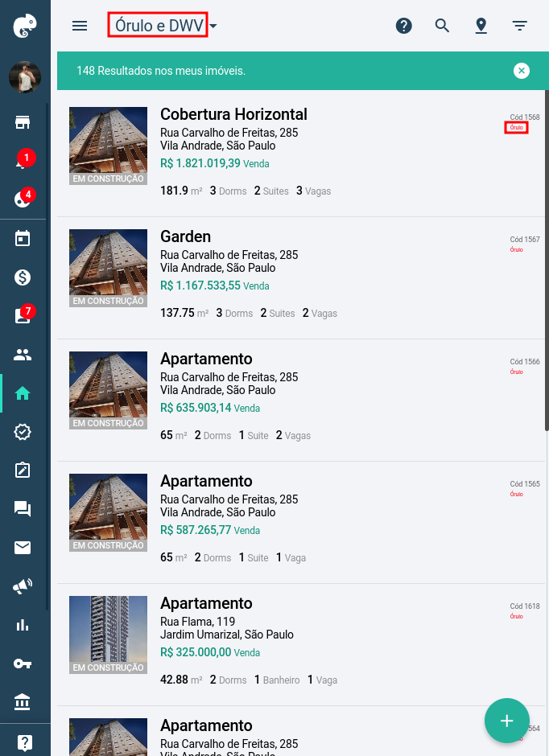
Task: Open the chat bubbles icon
Action: pos(23,509)
